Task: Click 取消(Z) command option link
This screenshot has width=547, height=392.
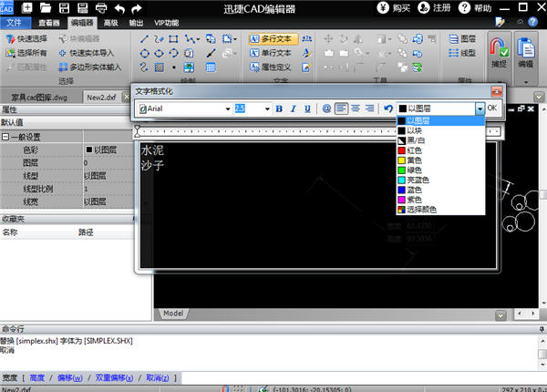Action: click(158, 377)
